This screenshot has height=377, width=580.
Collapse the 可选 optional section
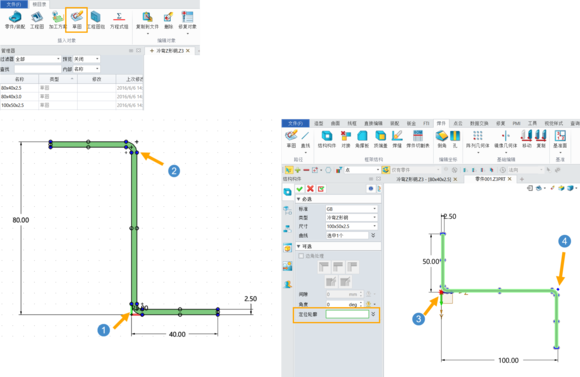pyautogui.click(x=299, y=246)
